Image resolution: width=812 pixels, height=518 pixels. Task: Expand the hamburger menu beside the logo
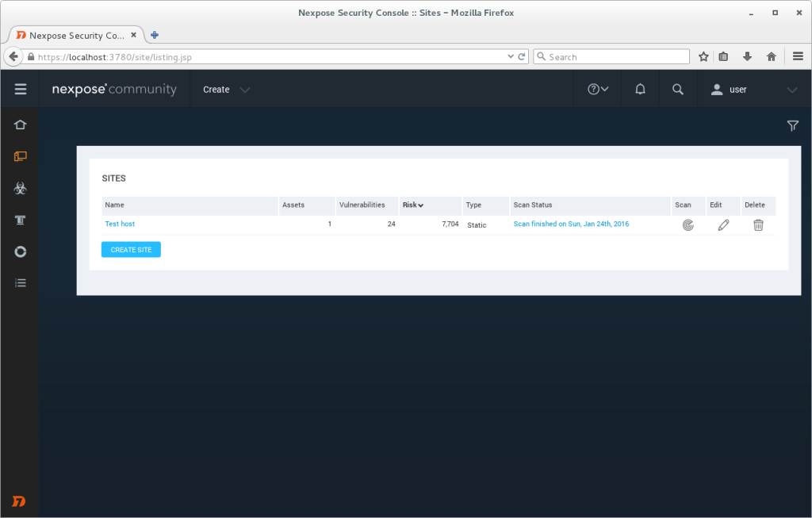tap(20, 89)
